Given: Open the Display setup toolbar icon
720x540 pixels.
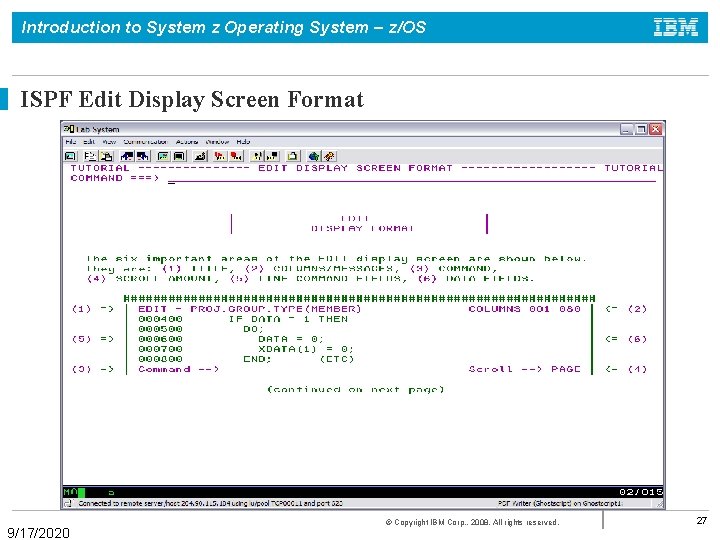Looking at the screenshot, I should tap(163, 156).
